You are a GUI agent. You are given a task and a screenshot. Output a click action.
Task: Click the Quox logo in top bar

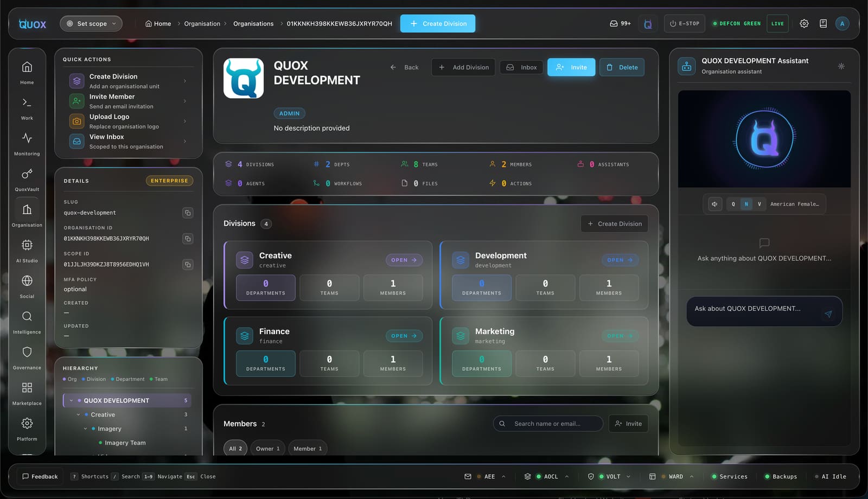(x=33, y=24)
